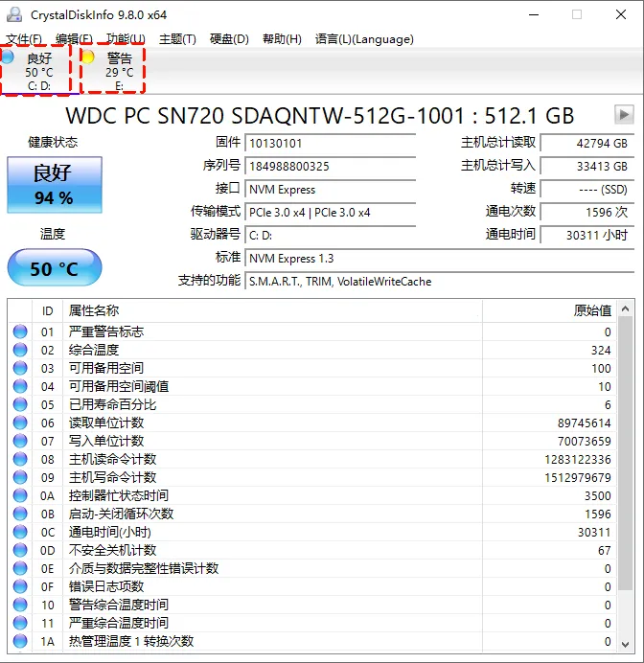Screen dimensions: 644x663
Task: Click status icon for 0C 通电时间(小时) row
Action: tap(20, 532)
